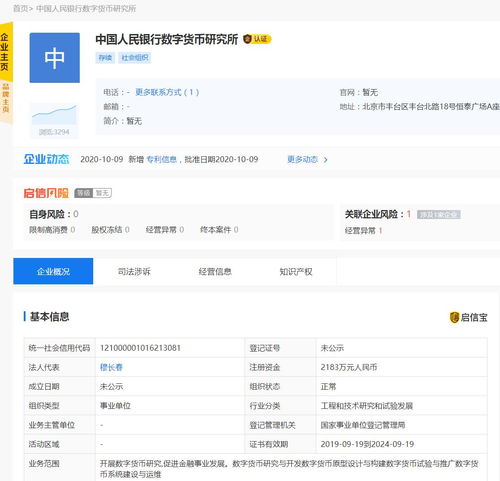Select the 企业概况 tab

coord(53,271)
